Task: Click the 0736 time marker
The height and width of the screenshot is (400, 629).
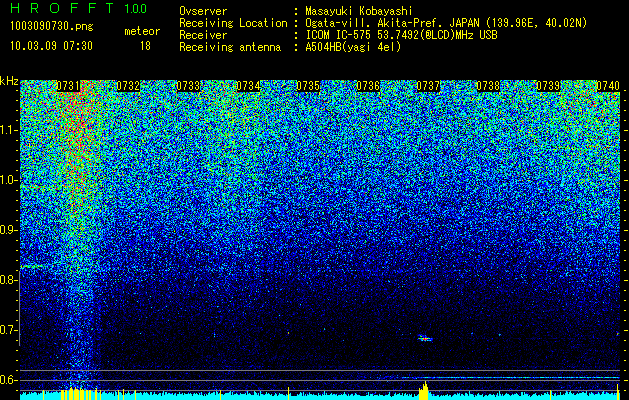Action: 368,86
